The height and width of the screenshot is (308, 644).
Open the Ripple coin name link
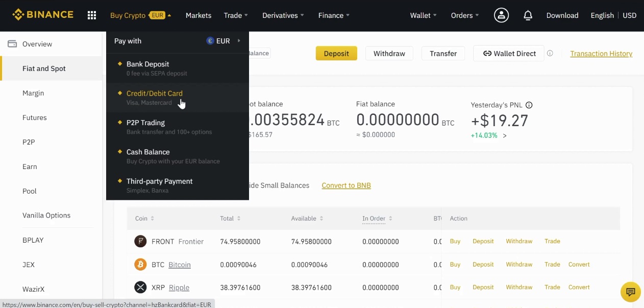tap(179, 288)
